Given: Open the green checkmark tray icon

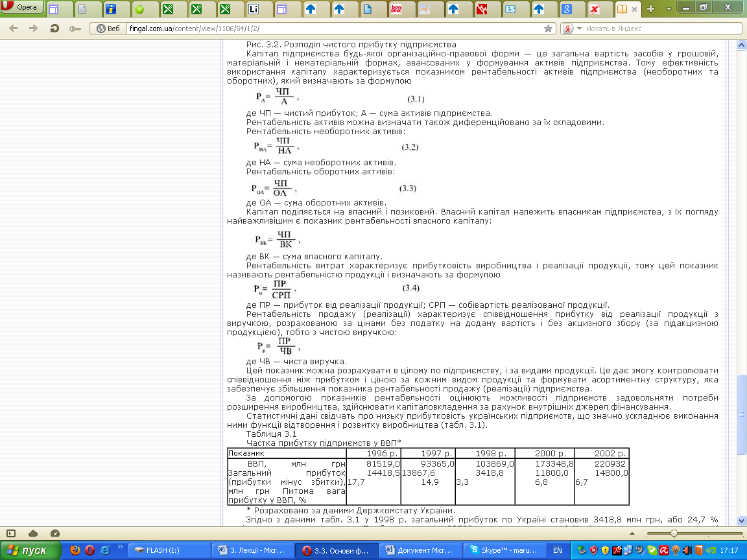Looking at the screenshot, I should pyautogui.click(x=652, y=550).
